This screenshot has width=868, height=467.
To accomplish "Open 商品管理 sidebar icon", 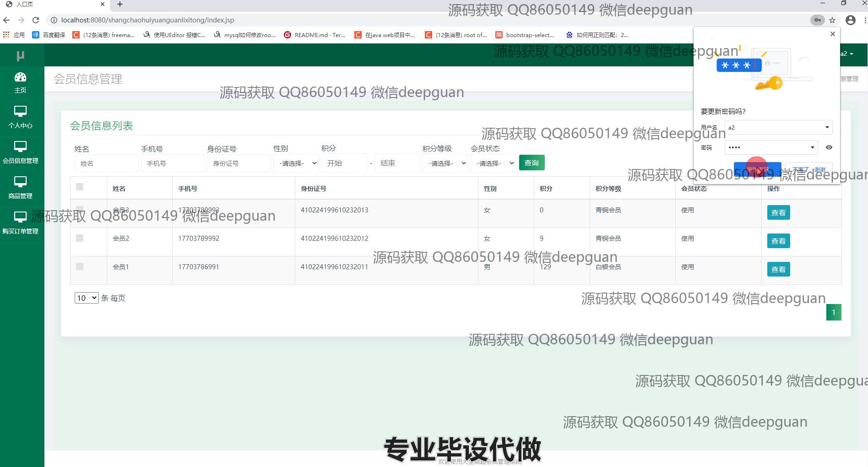I will click(x=21, y=182).
